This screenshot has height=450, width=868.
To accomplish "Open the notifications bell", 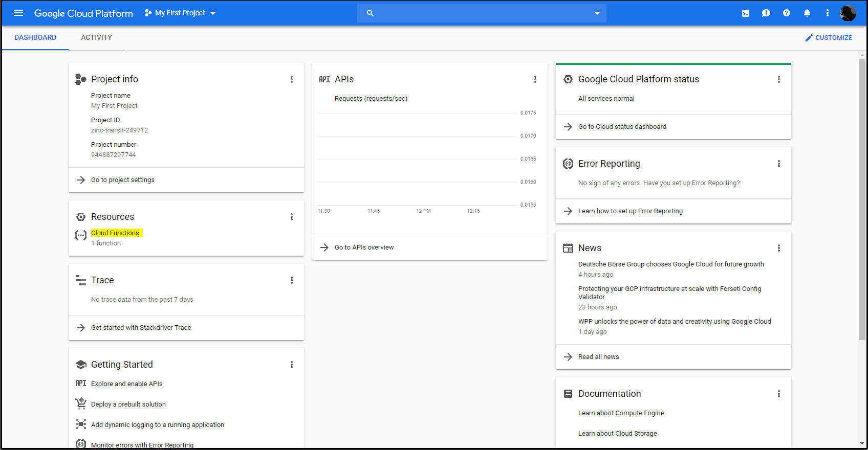I will [x=807, y=13].
